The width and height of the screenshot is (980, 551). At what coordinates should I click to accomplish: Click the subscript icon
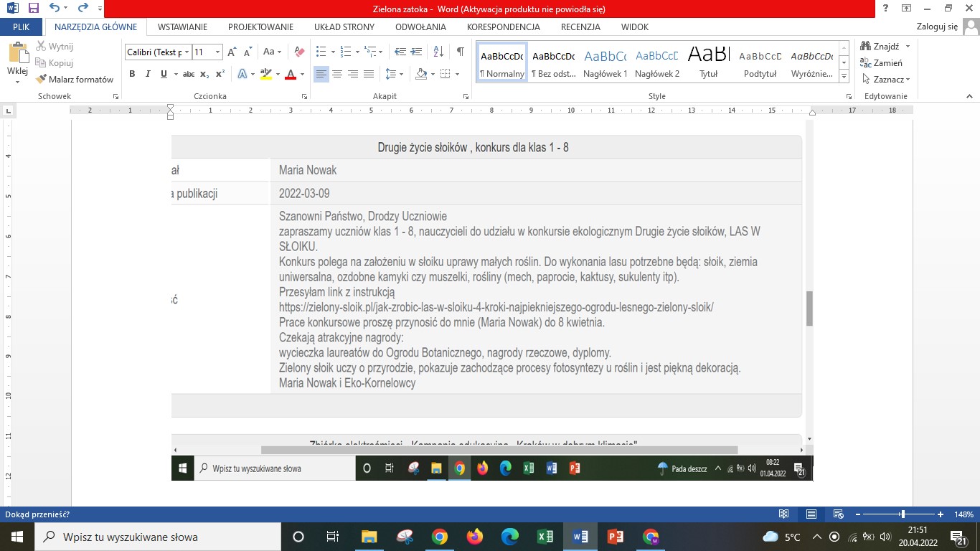204,74
